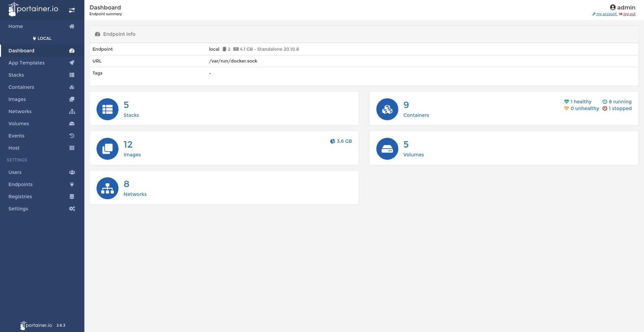Click the Portainer logo at top left
This screenshot has height=332, width=644.
coord(33,9)
